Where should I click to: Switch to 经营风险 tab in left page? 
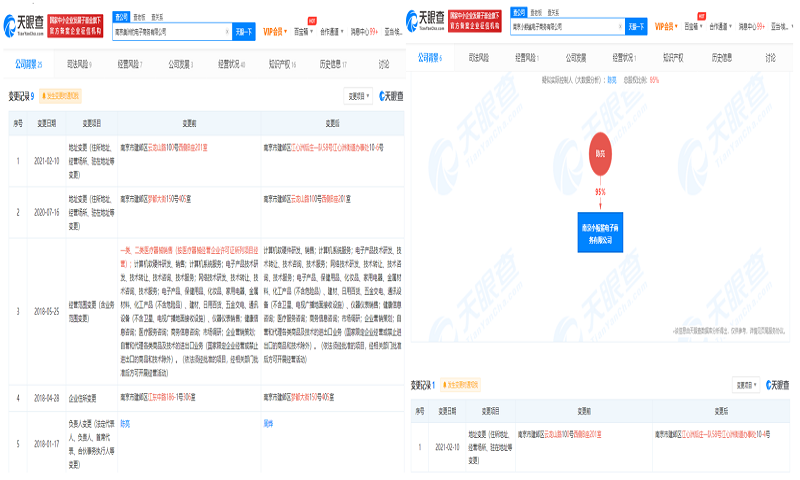pos(130,64)
